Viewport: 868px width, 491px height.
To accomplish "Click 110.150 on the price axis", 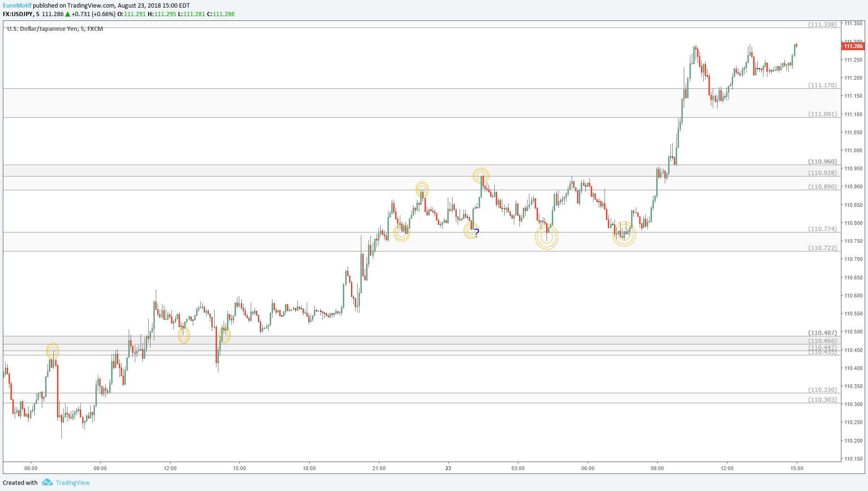I will (853, 459).
